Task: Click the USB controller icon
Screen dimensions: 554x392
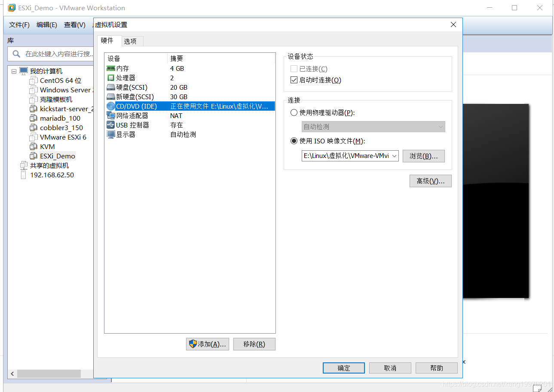Action: click(110, 125)
